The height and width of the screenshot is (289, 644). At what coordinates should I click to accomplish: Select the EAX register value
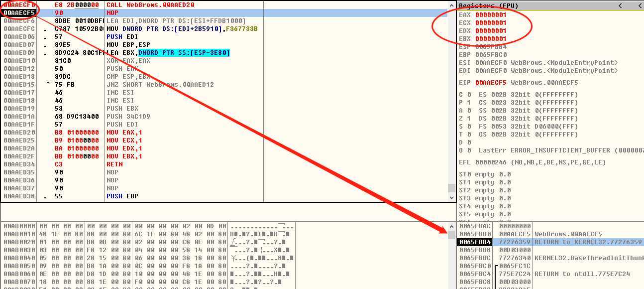pyautogui.click(x=491, y=15)
